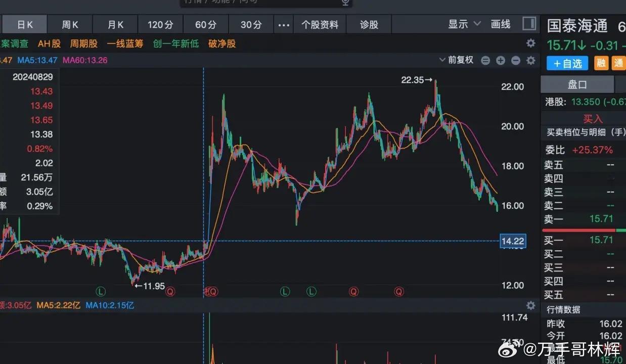Open the 周期股 tag

(x=83, y=44)
